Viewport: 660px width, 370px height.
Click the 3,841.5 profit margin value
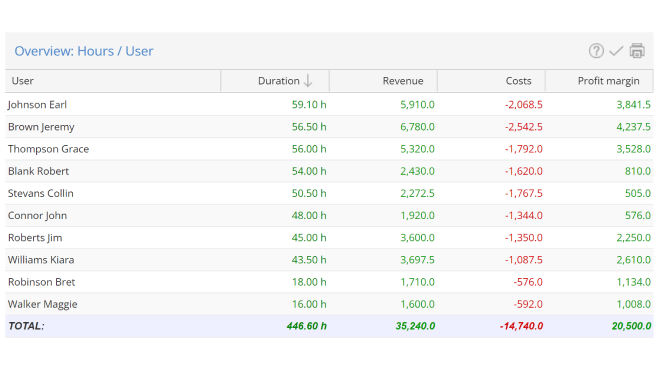[x=633, y=105]
